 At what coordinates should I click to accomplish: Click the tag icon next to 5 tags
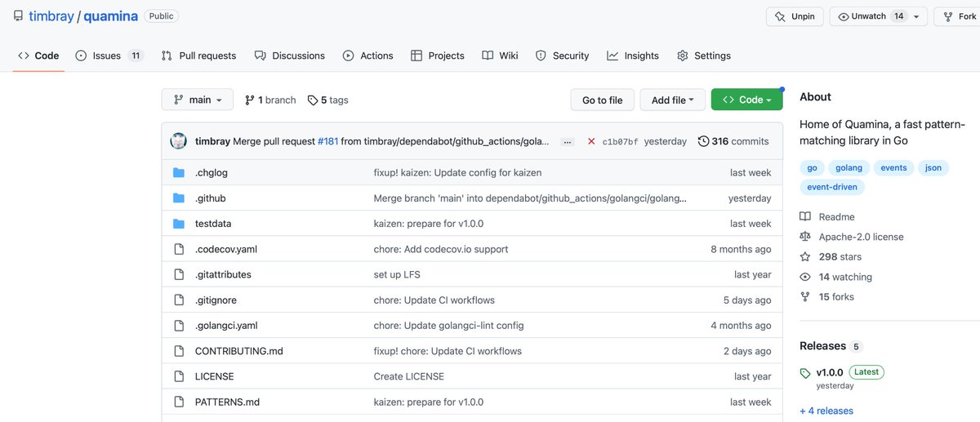coord(313,100)
